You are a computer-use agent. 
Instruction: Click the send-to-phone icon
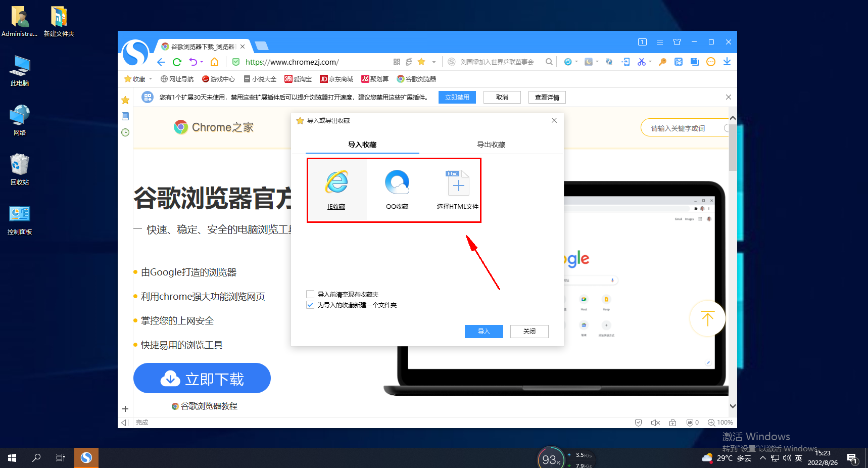click(x=626, y=62)
